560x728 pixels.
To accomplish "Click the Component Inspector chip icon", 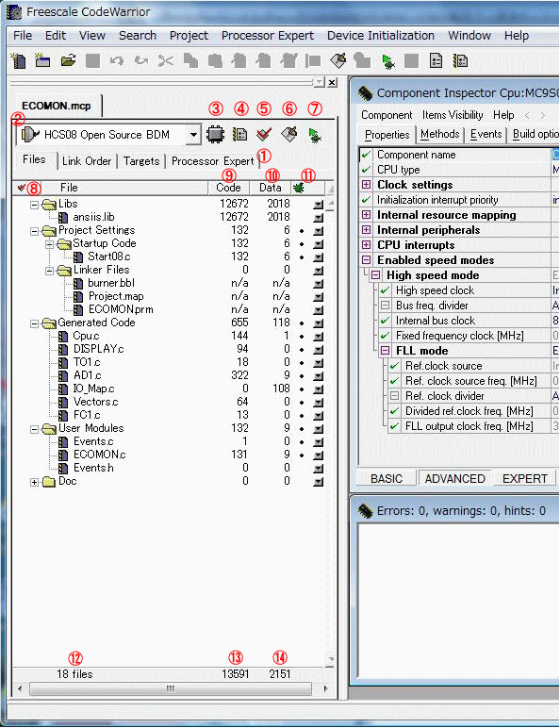I will [x=365, y=93].
